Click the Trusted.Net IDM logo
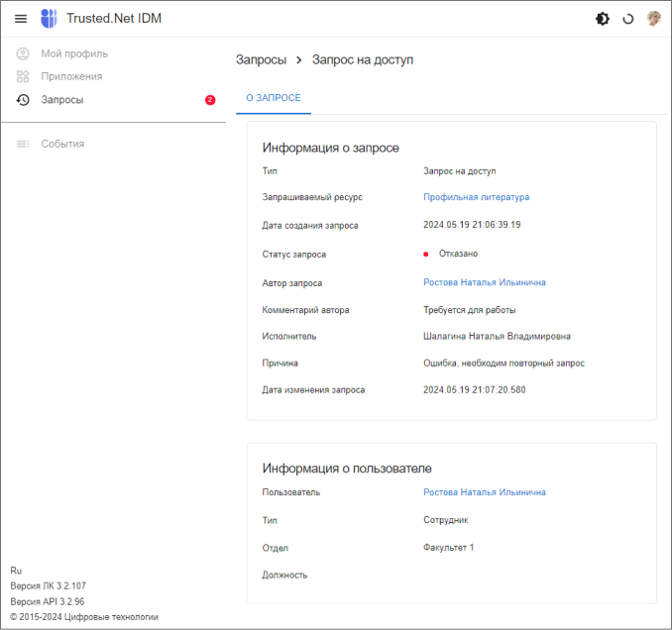672x630 pixels. (x=49, y=19)
